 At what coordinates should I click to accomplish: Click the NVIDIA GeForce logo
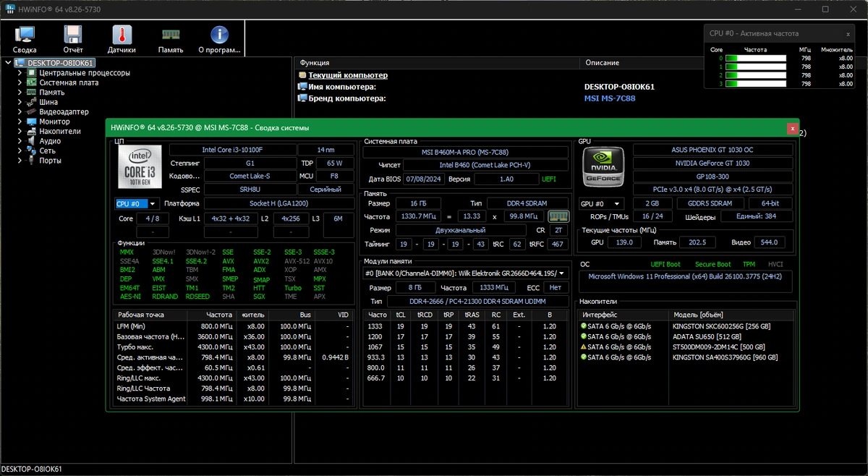(x=604, y=167)
